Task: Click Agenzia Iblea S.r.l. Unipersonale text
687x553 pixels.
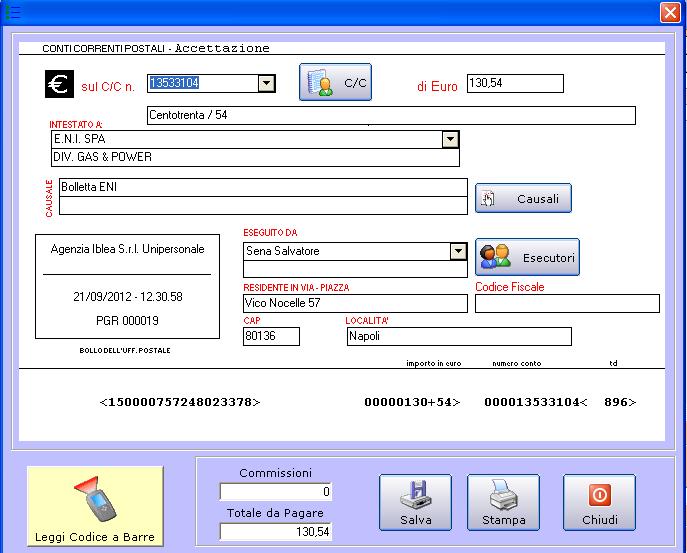Action: 127,249
